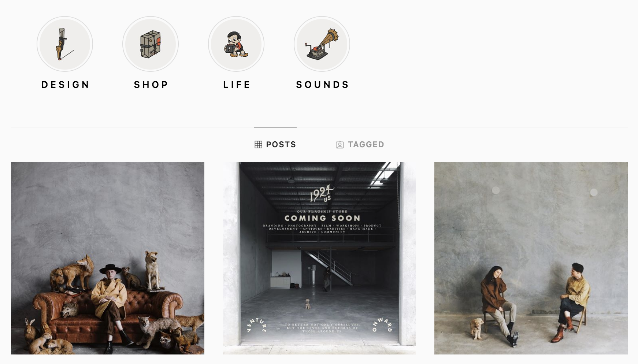Click the tagged person icon
This screenshot has height=364, width=638.
click(340, 145)
